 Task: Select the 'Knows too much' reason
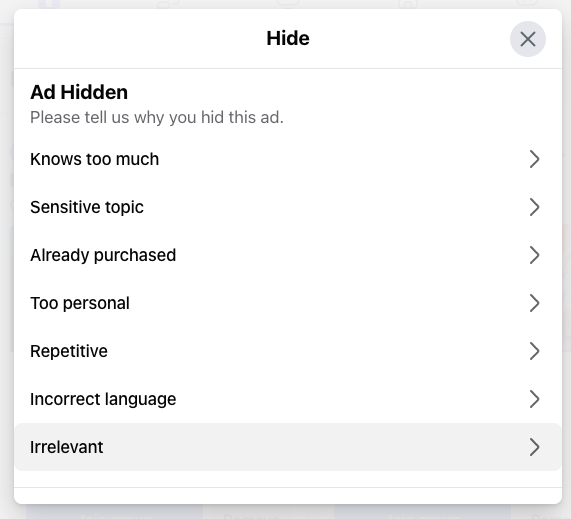288,159
